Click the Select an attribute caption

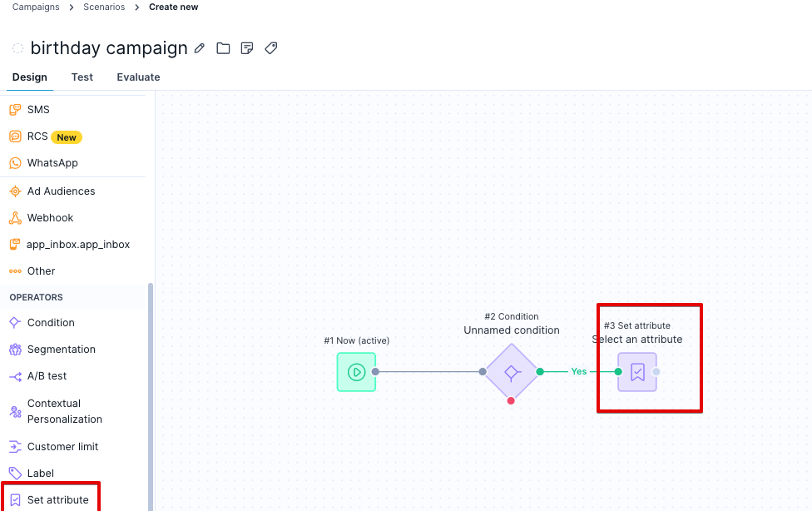tap(637, 340)
